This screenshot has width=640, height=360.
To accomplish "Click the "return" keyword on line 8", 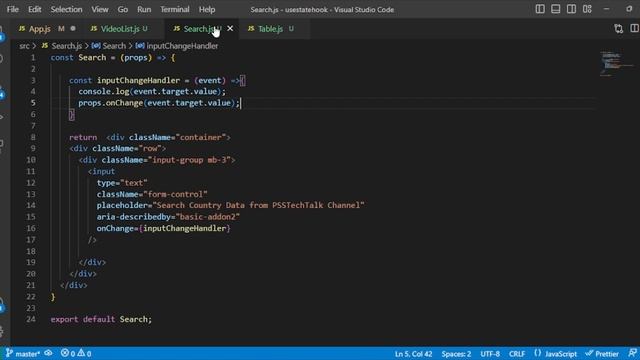I will tap(83, 137).
